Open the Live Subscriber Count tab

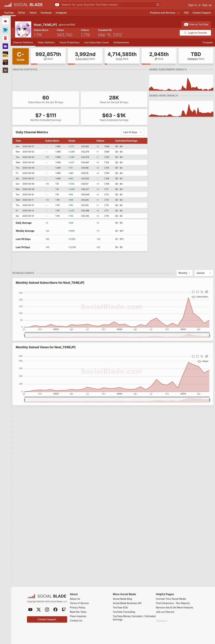pos(96,42)
